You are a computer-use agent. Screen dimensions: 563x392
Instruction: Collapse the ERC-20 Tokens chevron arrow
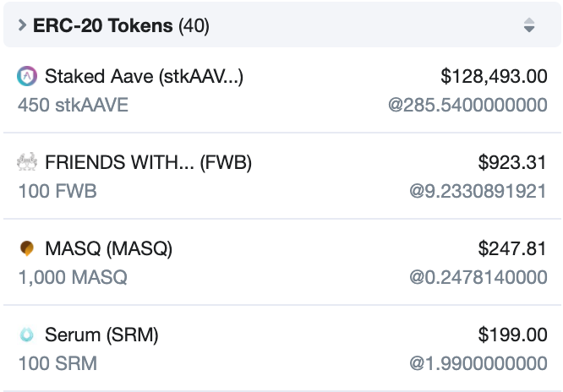(x=22, y=25)
